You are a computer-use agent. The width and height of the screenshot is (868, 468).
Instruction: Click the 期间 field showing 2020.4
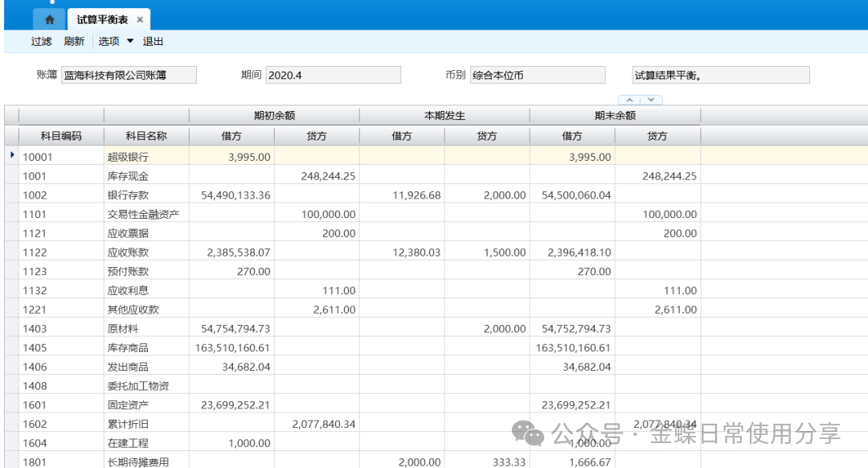tap(333, 75)
